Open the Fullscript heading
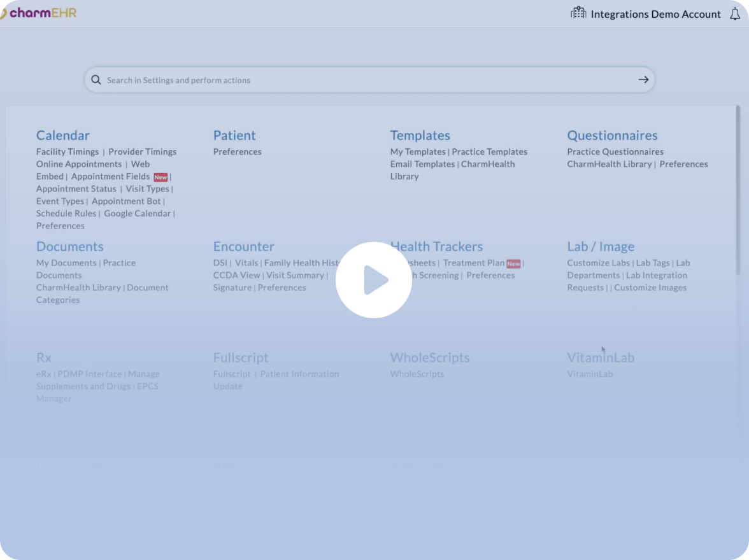 click(x=240, y=358)
